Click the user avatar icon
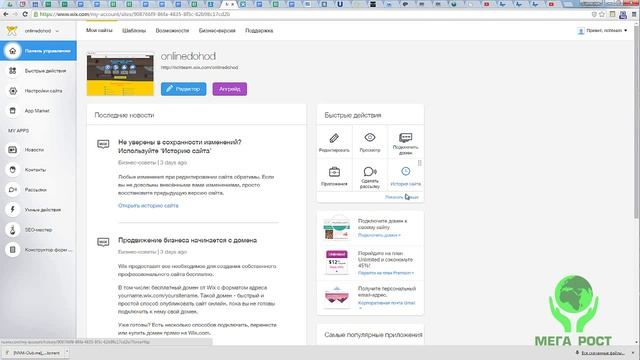The width and height of the screenshot is (640, 360). point(581,31)
